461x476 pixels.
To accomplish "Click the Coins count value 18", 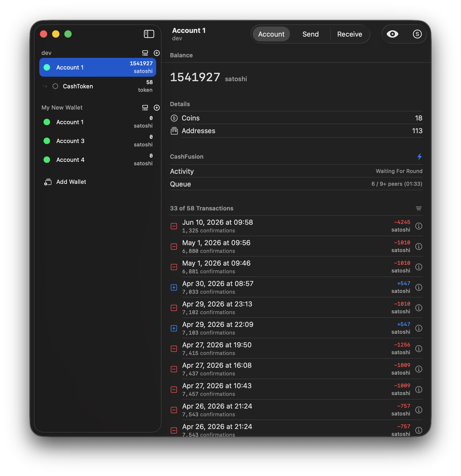I will pyautogui.click(x=419, y=118).
